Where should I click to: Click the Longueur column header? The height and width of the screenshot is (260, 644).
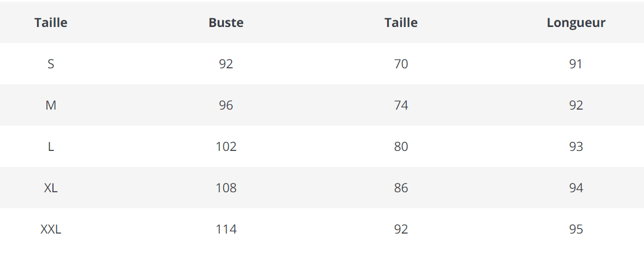tap(576, 23)
